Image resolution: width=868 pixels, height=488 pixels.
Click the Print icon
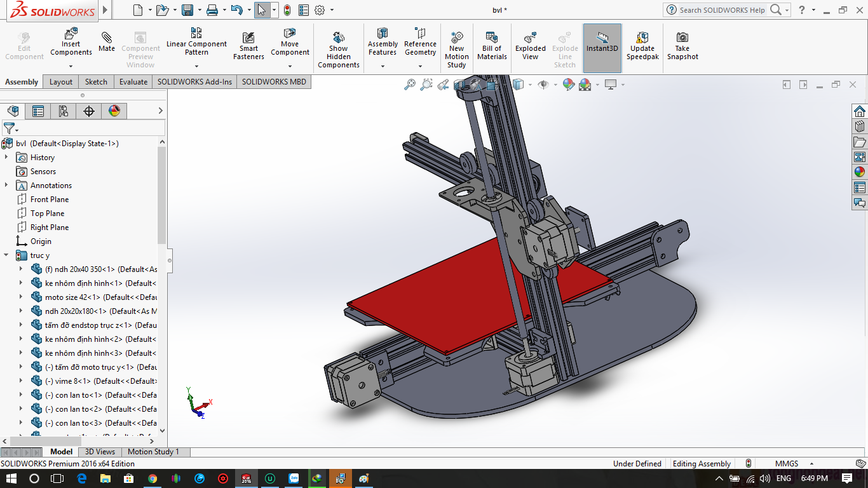point(212,10)
